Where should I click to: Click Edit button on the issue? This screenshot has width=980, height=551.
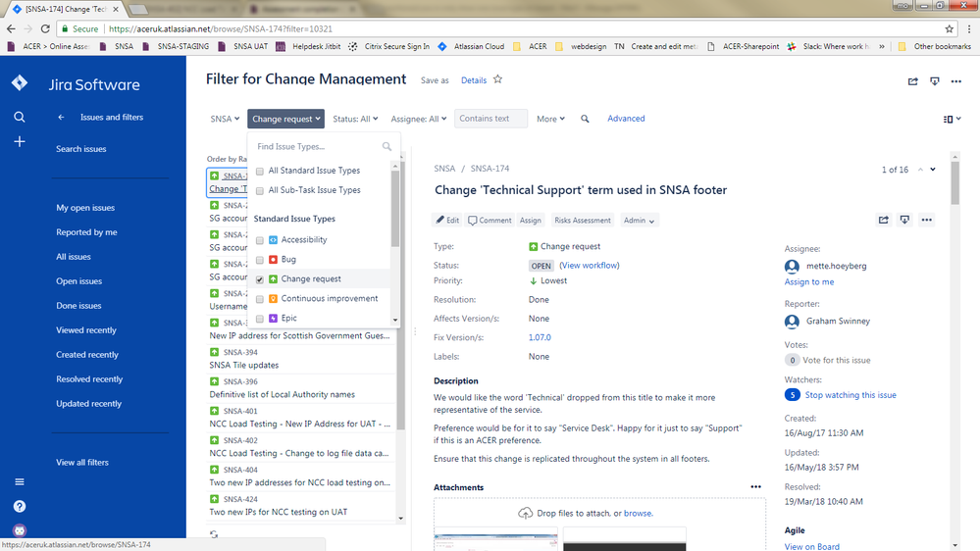447,220
